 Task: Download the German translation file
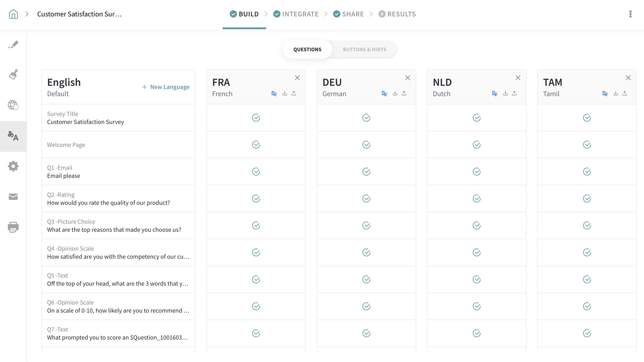click(x=395, y=93)
